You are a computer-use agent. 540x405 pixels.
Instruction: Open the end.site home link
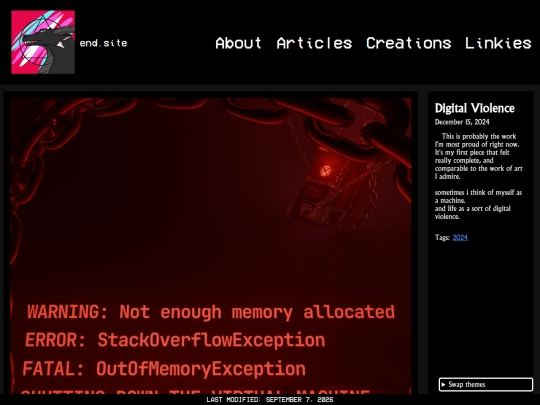click(x=103, y=43)
